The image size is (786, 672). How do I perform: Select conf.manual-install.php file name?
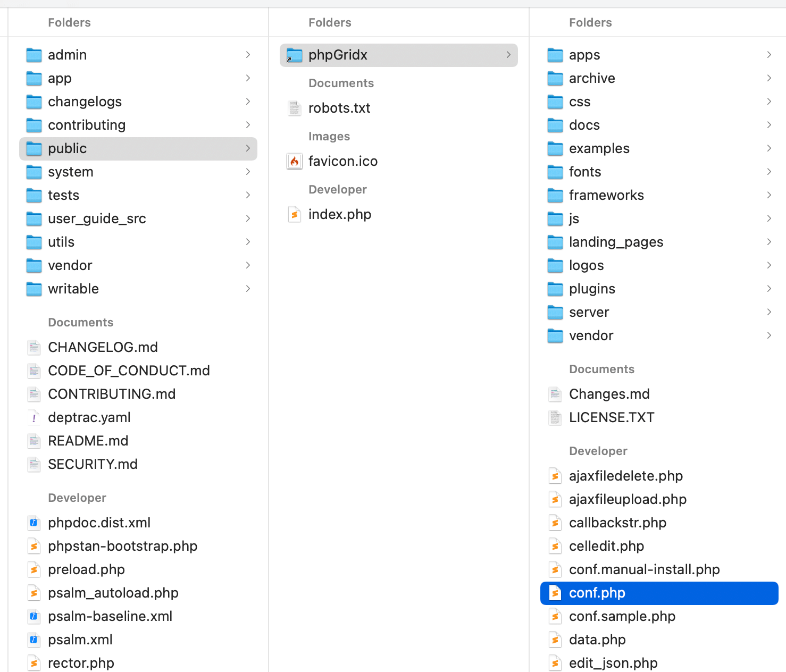[x=645, y=569]
